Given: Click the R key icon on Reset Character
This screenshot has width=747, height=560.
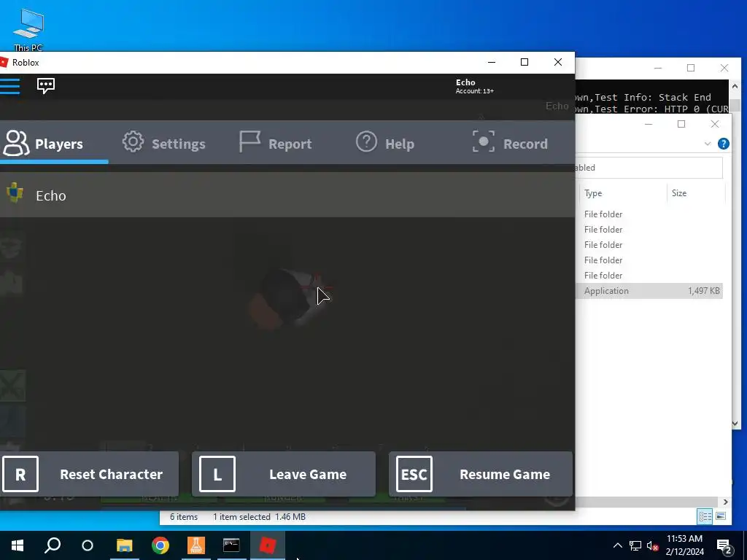Looking at the screenshot, I should pyautogui.click(x=20, y=474).
